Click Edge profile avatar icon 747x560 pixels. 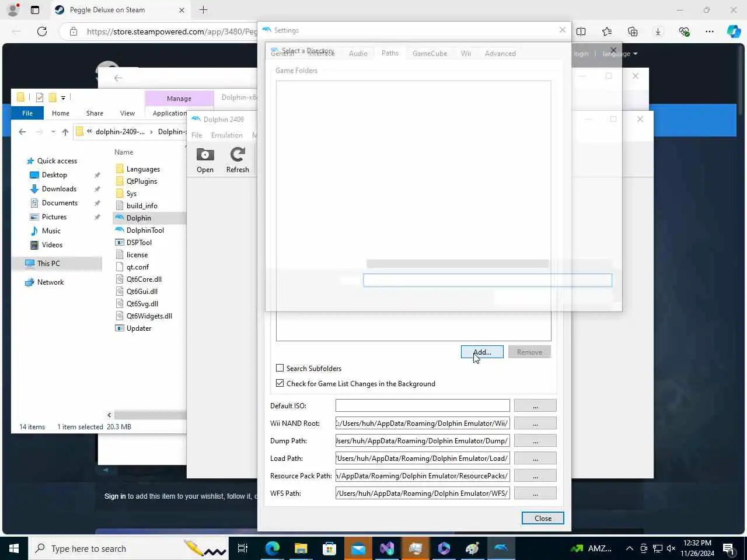pos(13,10)
